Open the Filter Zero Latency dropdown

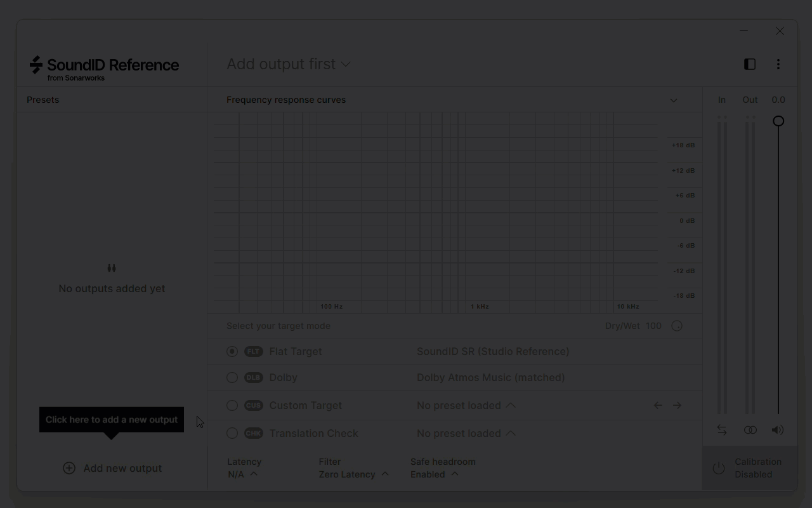pos(353,474)
